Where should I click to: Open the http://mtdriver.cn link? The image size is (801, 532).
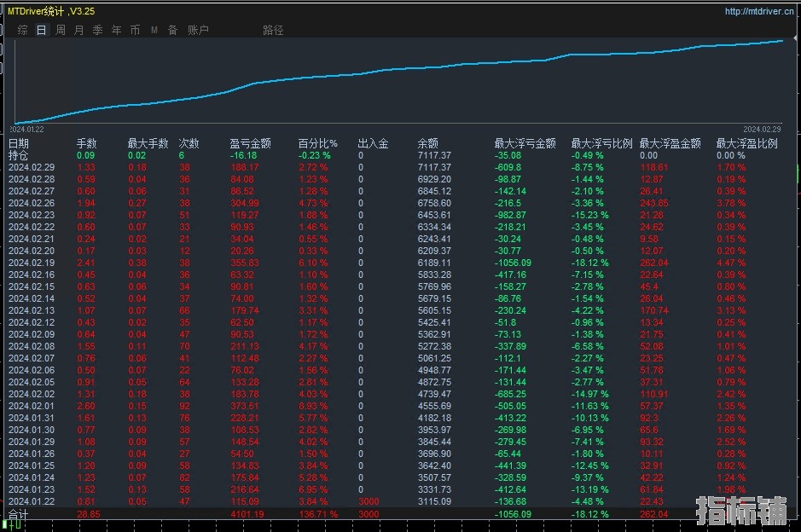click(759, 11)
